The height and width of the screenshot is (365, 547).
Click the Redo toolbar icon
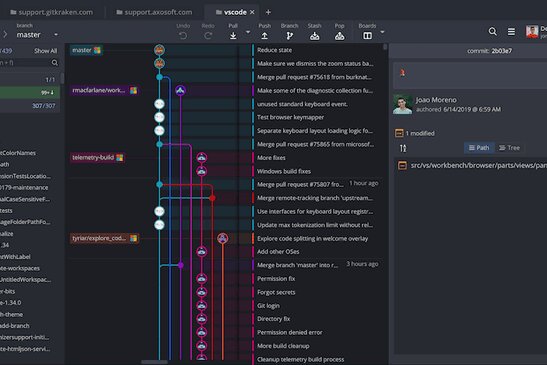point(208,36)
